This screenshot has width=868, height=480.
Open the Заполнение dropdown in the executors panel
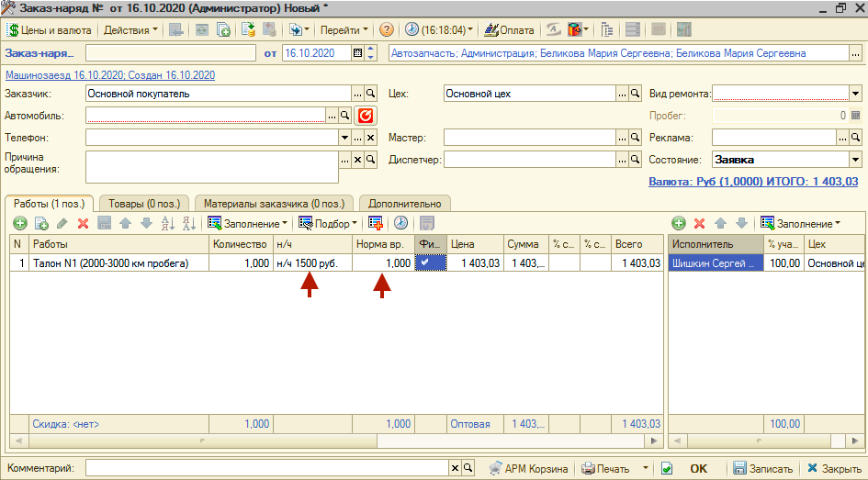pyautogui.click(x=801, y=223)
